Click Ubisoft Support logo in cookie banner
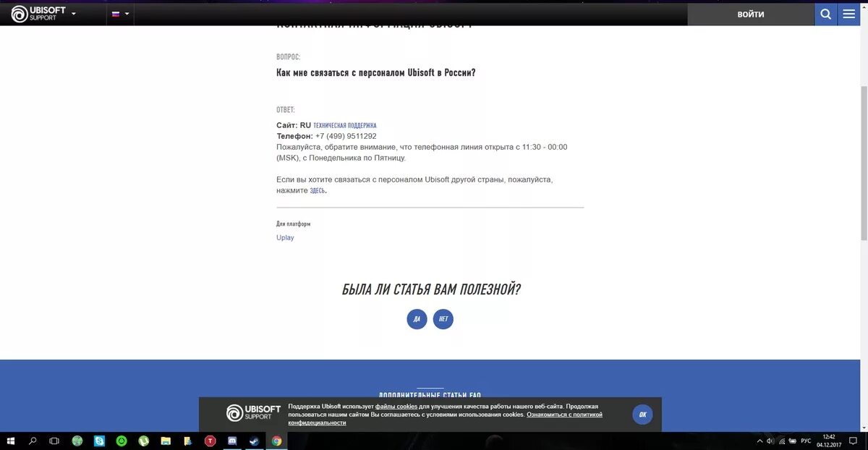The width and height of the screenshot is (868, 450). (253, 413)
